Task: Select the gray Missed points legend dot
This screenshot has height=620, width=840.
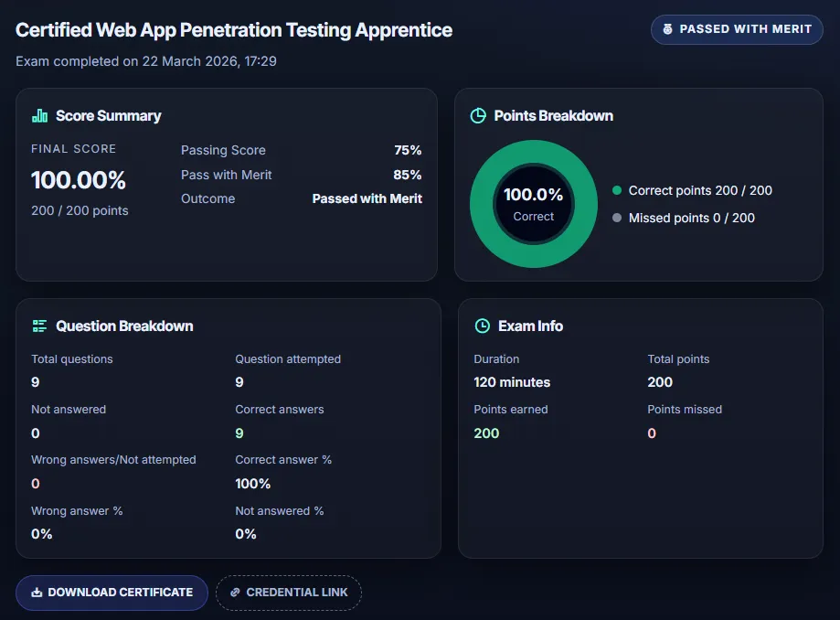Action: tap(617, 218)
